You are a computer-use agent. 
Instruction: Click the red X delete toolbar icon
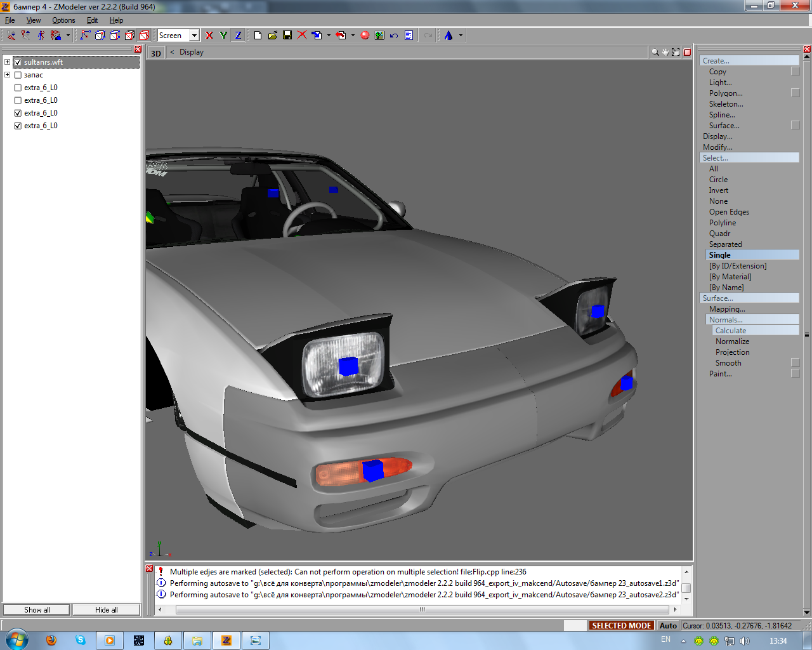(x=302, y=36)
